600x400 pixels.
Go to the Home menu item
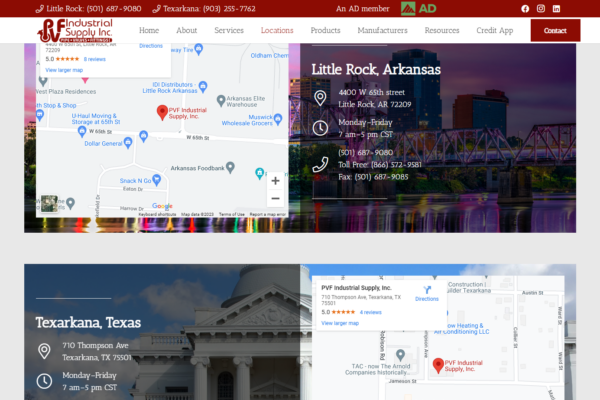tap(149, 30)
